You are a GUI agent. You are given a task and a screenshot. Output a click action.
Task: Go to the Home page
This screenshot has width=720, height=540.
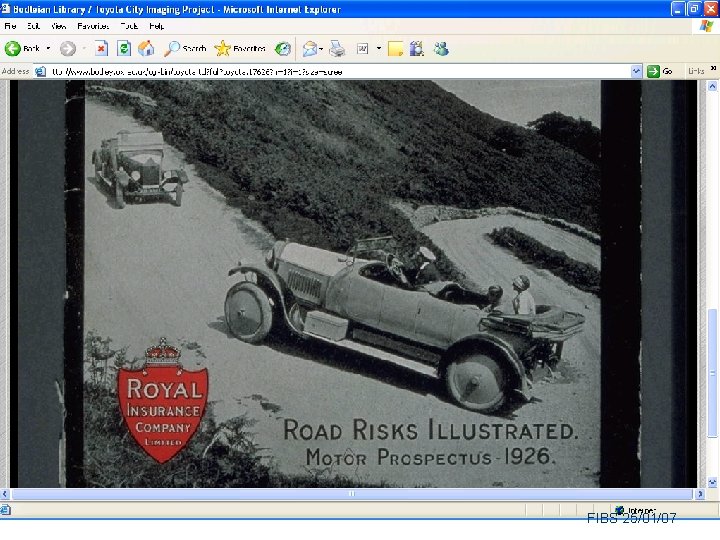(146, 48)
